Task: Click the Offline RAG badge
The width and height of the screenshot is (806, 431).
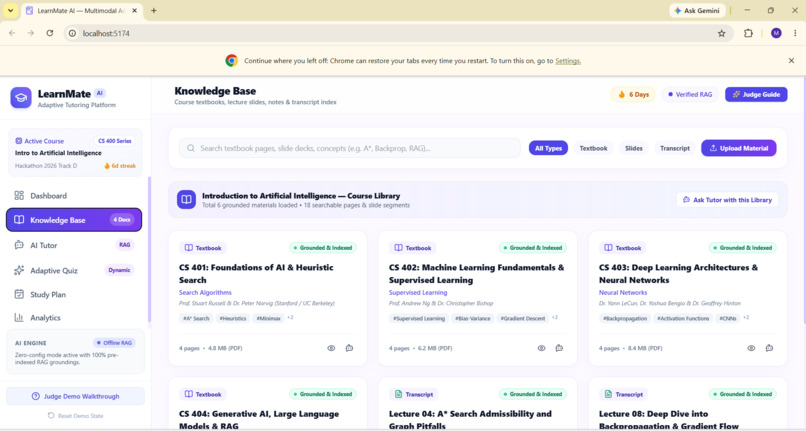Action: [114, 343]
